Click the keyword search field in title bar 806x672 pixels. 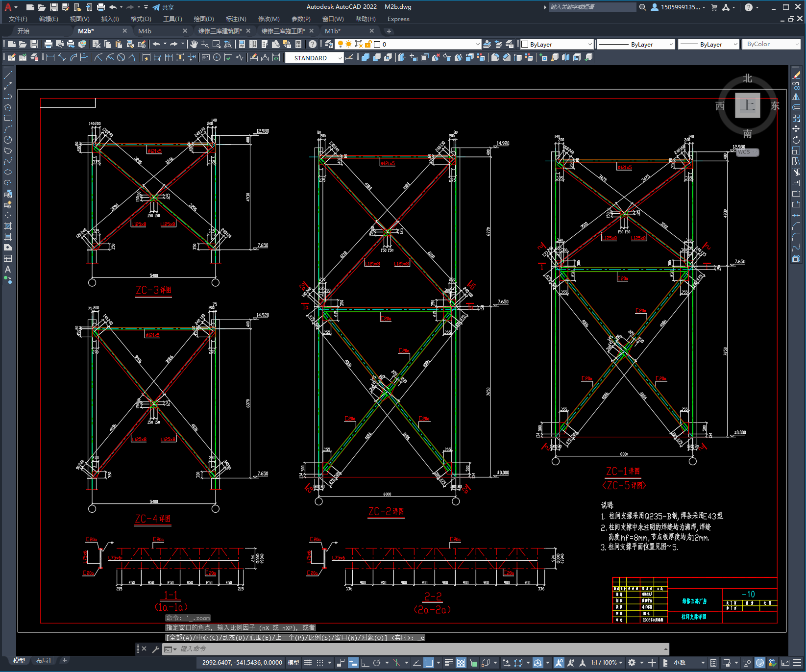[592, 7]
